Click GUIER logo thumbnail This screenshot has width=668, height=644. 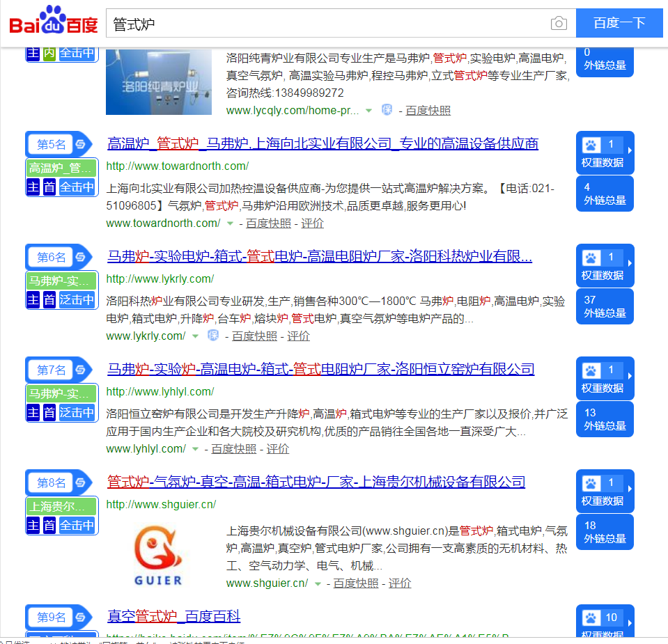tap(159, 556)
